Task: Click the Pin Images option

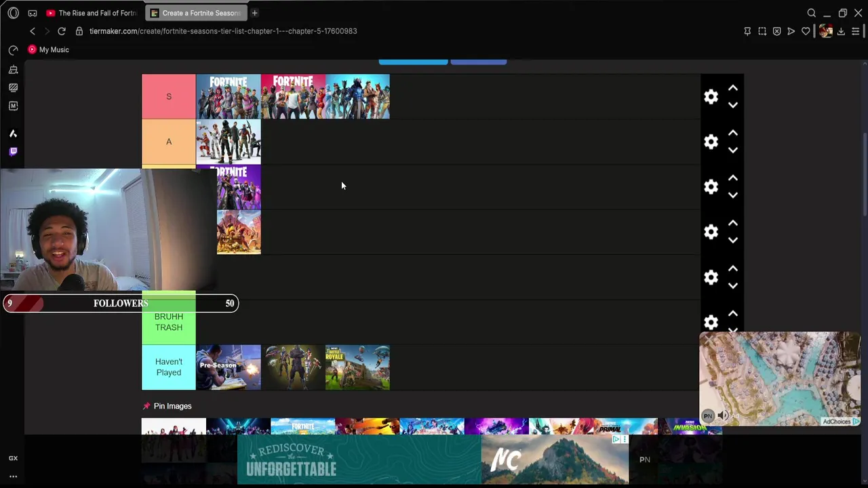Action: point(167,406)
